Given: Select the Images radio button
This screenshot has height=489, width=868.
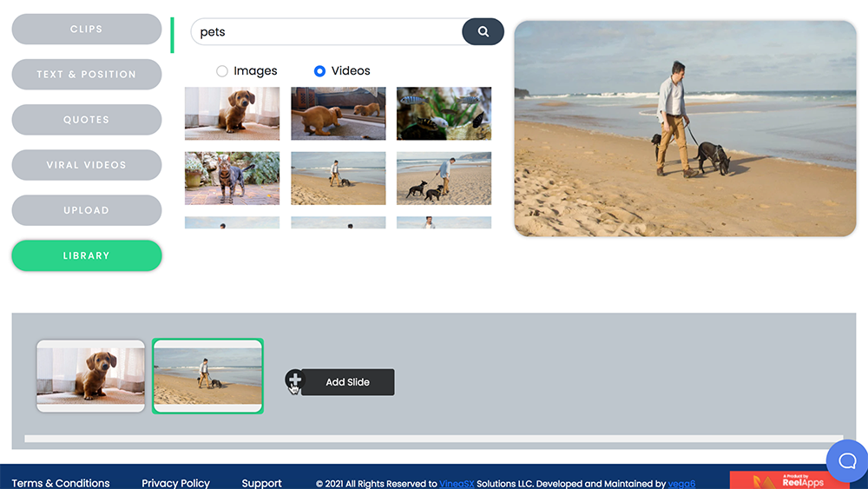Looking at the screenshot, I should [x=222, y=71].
